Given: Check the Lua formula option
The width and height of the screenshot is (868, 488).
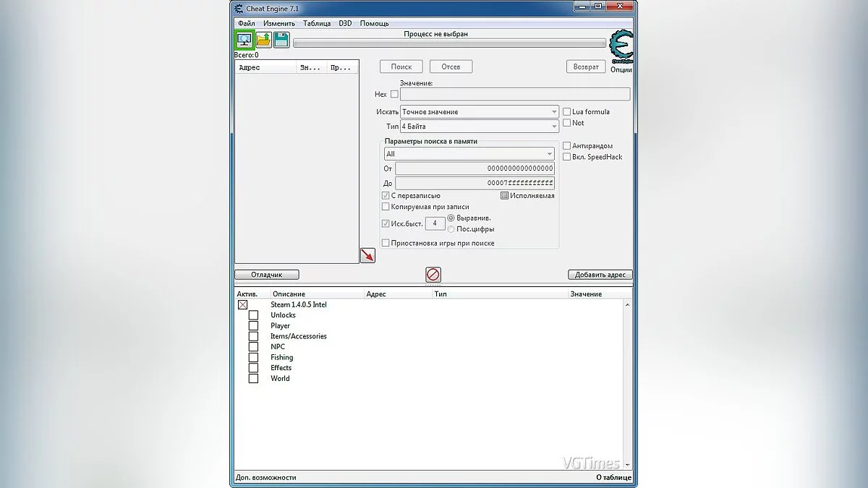Looking at the screenshot, I should click(567, 112).
